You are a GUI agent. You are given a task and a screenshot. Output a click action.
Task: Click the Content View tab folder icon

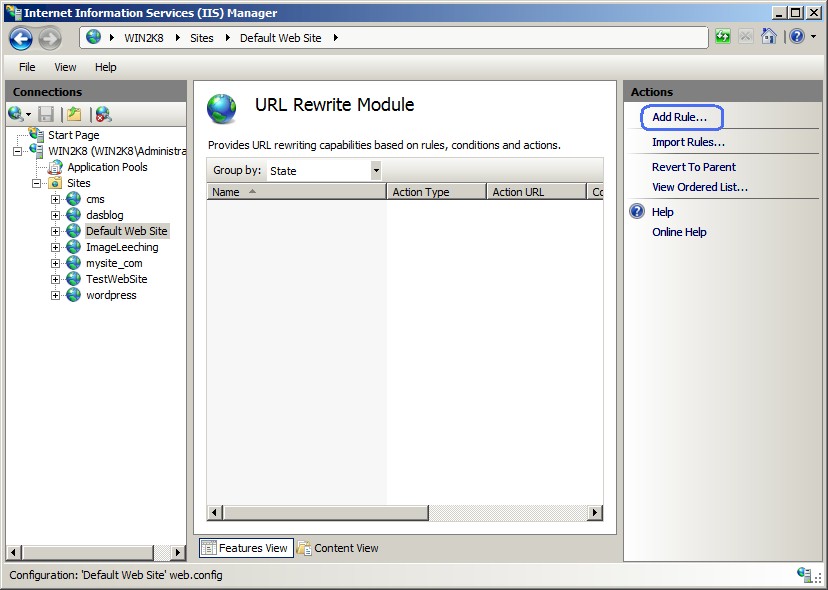coord(304,548)
